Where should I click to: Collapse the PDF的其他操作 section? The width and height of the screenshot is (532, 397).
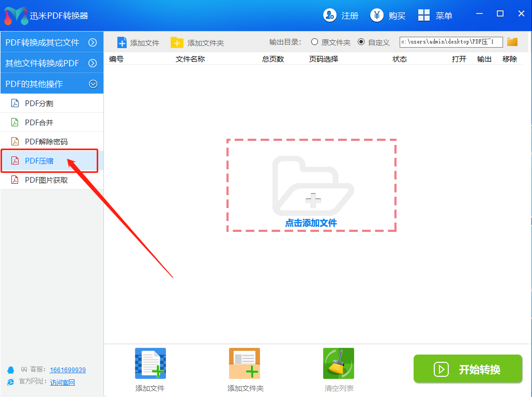pyautogui.click(x=93, y=83)
